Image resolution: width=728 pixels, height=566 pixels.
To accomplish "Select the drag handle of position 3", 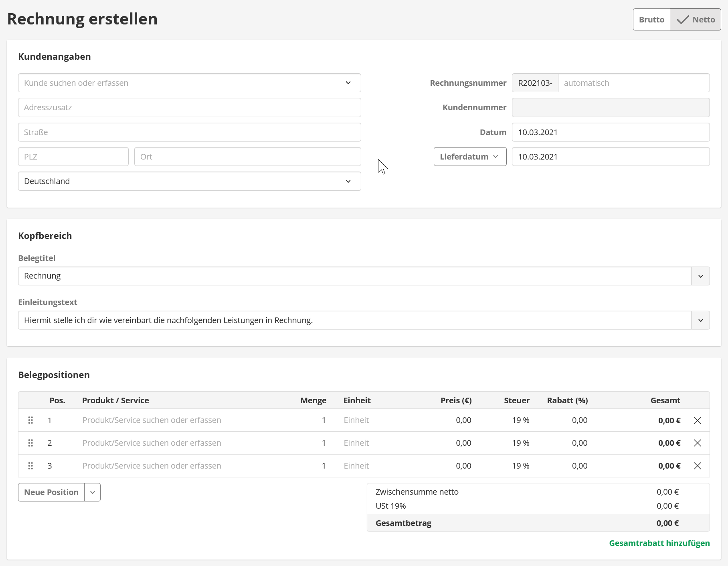I will click(x=30, y=466).
